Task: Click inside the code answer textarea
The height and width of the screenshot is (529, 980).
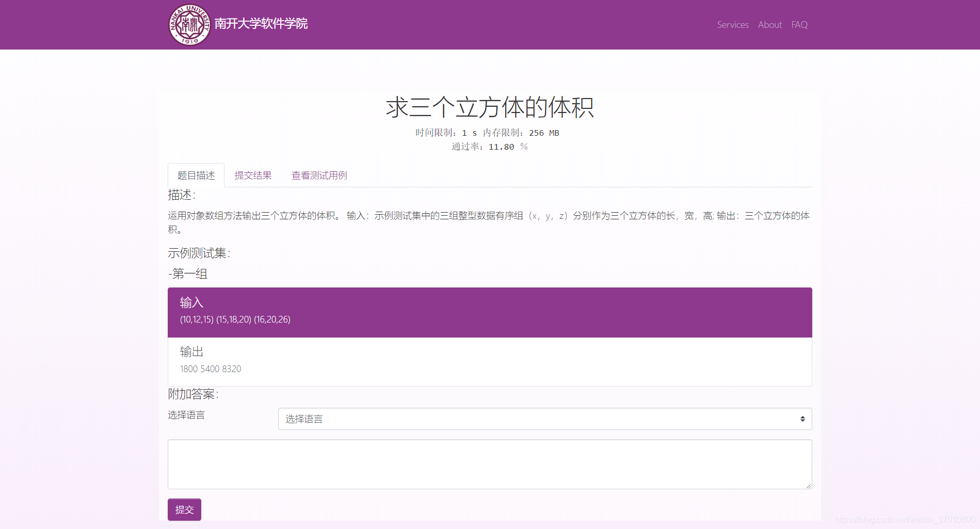Action: point(490,464)
